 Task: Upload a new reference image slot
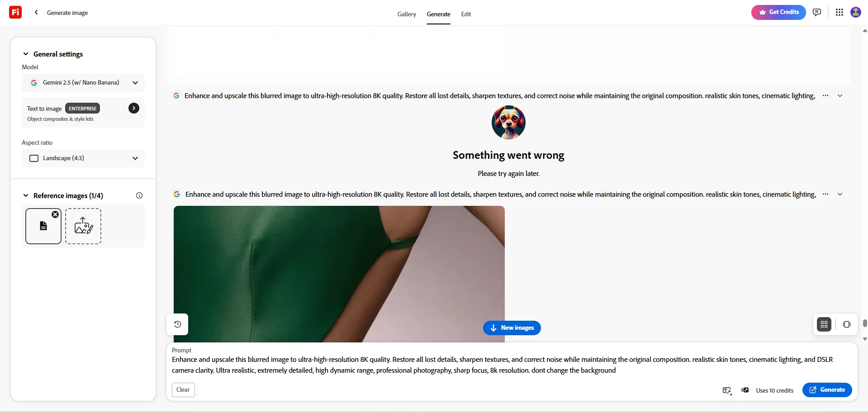(83, 226)
